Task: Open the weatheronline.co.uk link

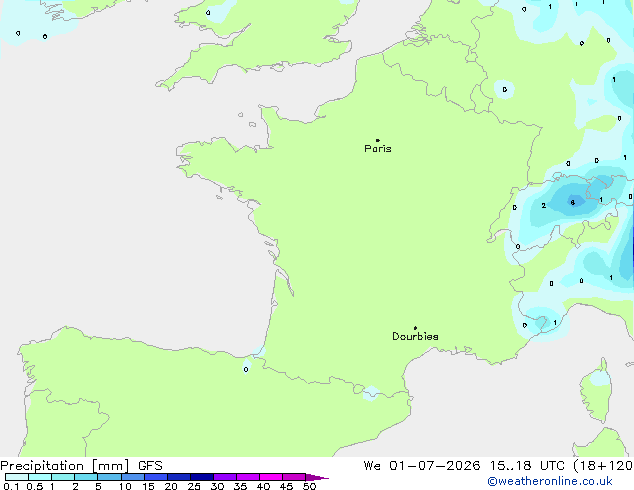Action: coord(550,481)
